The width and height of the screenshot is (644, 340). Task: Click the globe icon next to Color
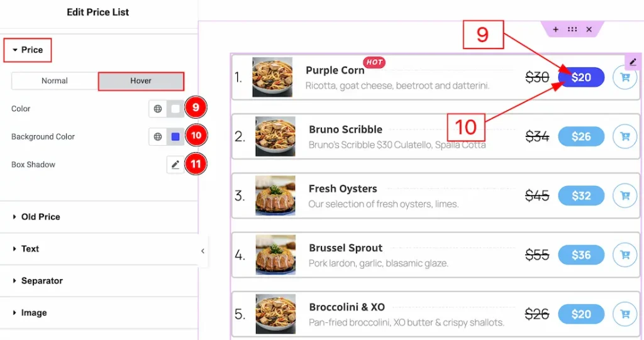pyautogui.click(x=158, y=109)
